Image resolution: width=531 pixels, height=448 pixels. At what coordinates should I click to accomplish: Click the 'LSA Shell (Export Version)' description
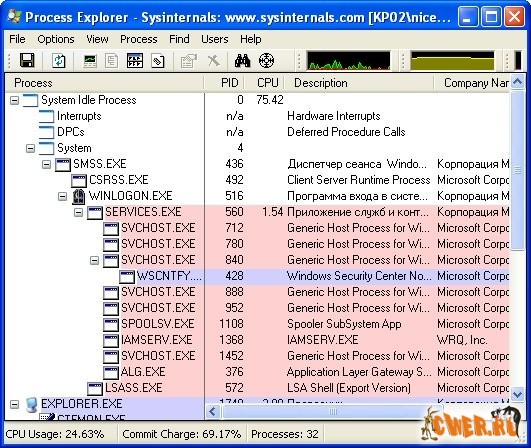click(x=349, y=388)
